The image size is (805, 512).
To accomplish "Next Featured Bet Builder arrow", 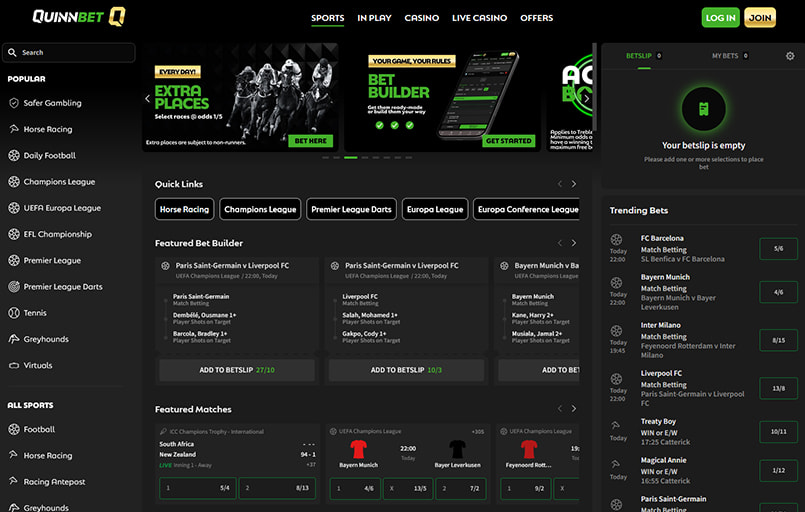I will (x=574, y=243).
